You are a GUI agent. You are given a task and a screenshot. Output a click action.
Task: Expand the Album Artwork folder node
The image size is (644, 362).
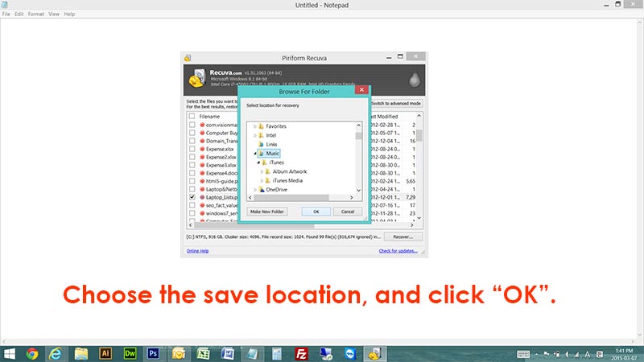pos(262,171)
